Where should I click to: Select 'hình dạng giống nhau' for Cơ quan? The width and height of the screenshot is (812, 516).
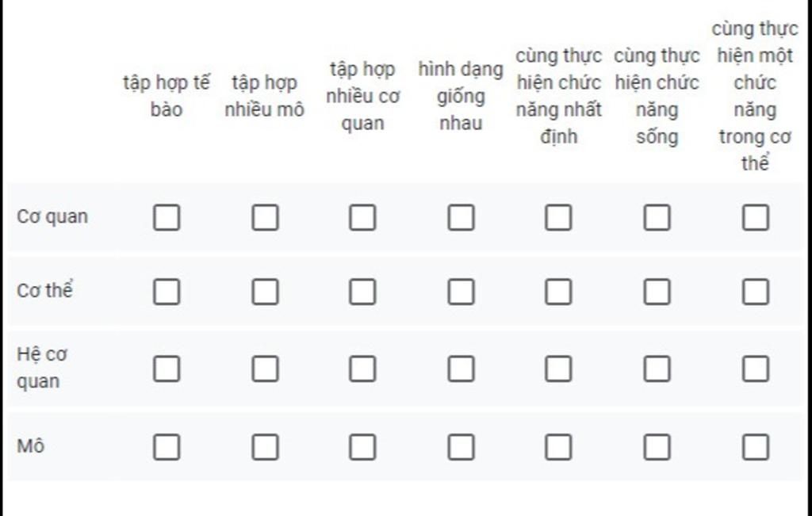[461, 217]
